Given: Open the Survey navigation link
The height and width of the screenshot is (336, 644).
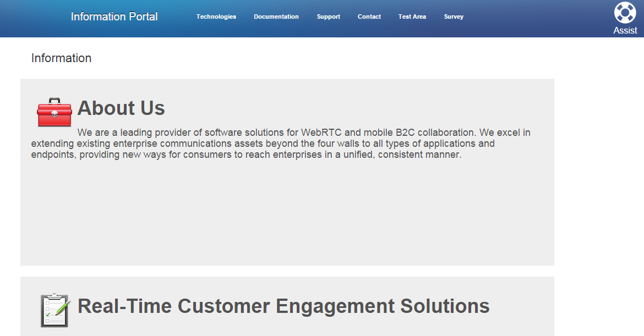Looking at the screenshot, I should pos(454,17).
